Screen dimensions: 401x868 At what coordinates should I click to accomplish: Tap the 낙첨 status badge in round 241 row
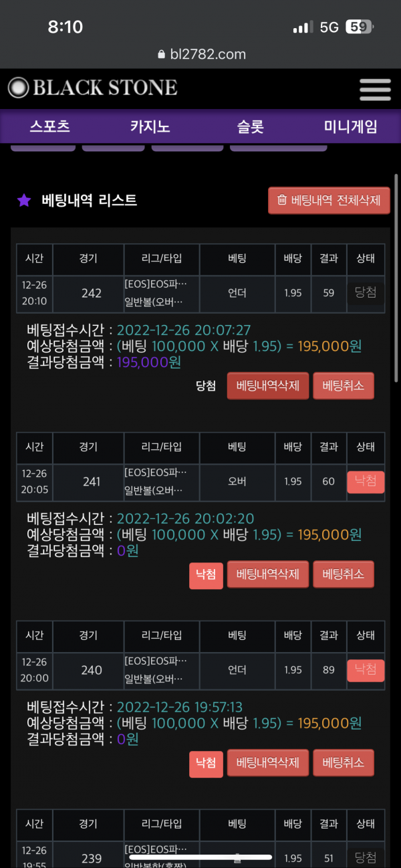tap(366, 481)
